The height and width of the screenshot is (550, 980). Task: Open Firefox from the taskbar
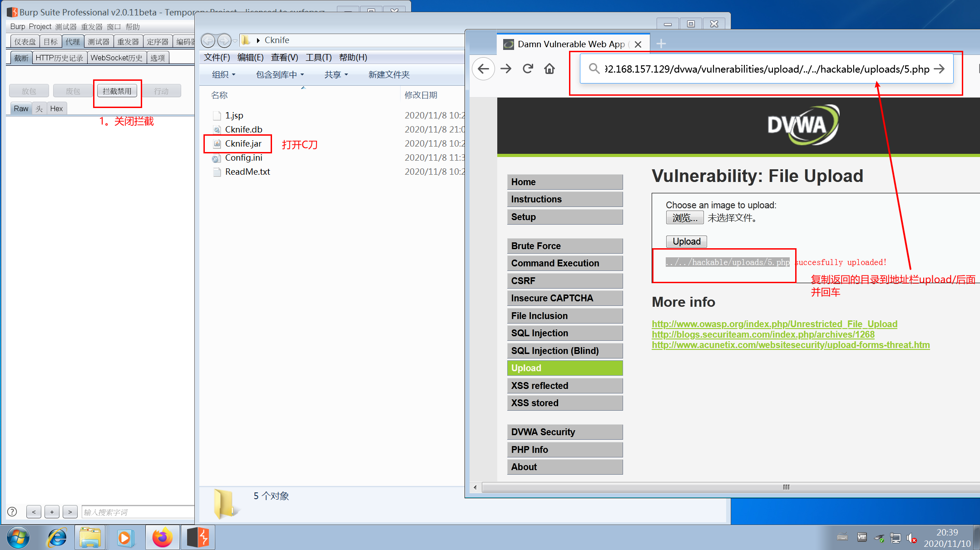[x=162, y=538]
